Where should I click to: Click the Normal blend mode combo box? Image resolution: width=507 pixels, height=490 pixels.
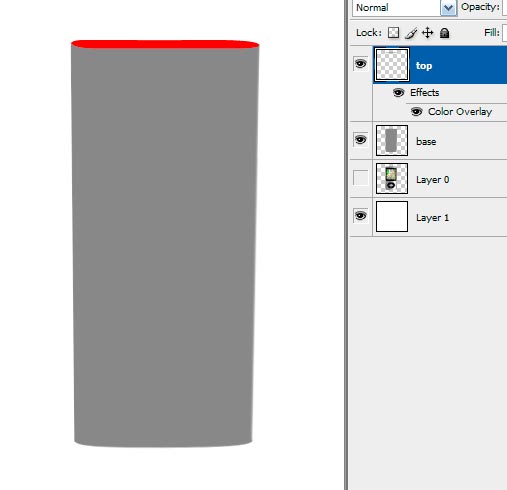click(x=404, y=8)
